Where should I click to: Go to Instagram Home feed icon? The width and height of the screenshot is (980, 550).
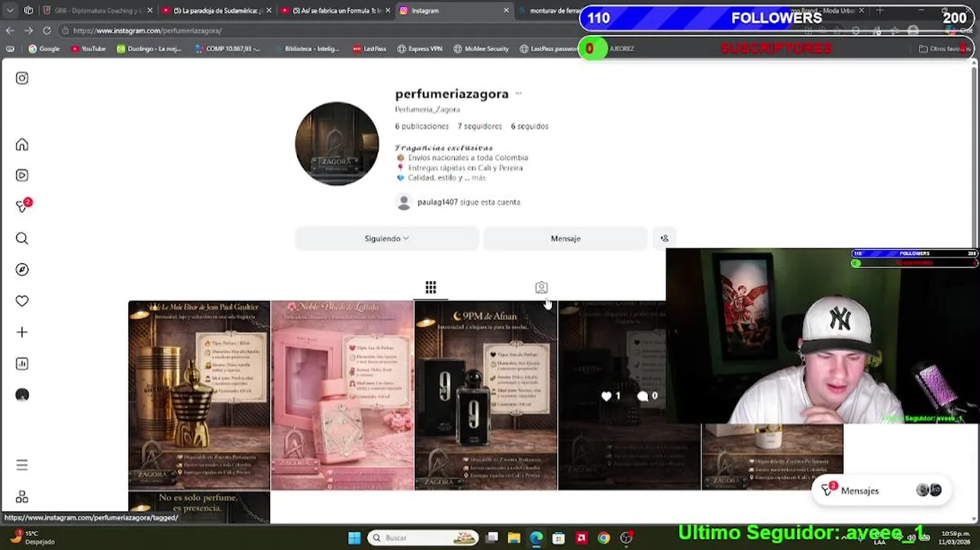click(x=22, y=144)
